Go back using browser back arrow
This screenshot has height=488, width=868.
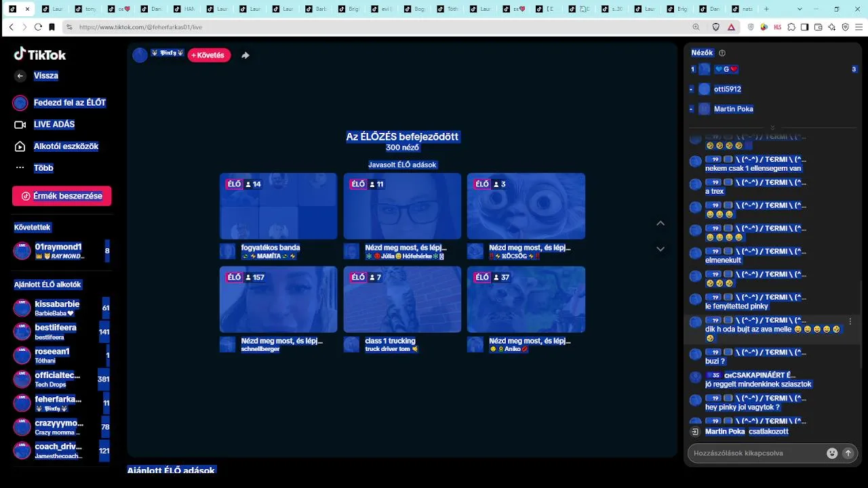(11, 27)
